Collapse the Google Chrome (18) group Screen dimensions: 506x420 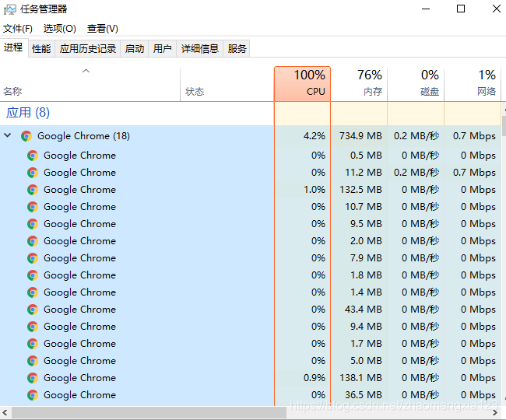8,135
